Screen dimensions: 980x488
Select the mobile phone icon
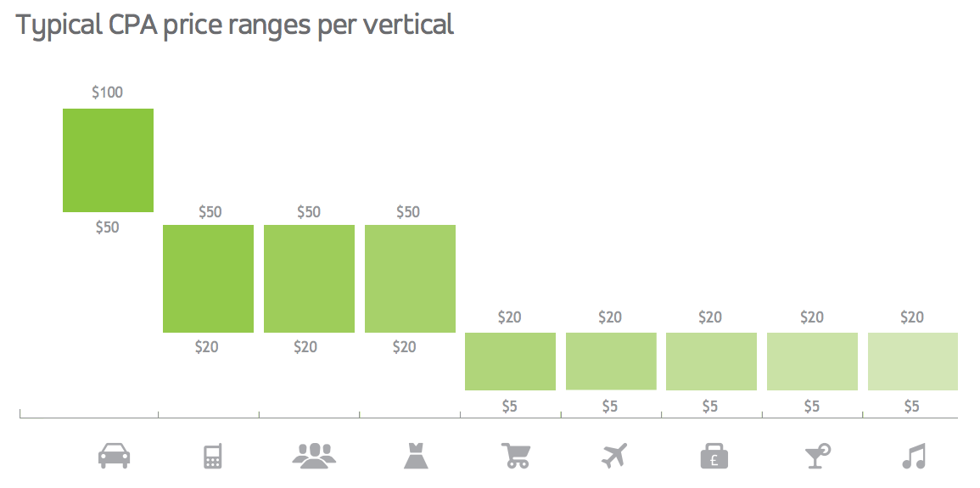tap(212, 457)
